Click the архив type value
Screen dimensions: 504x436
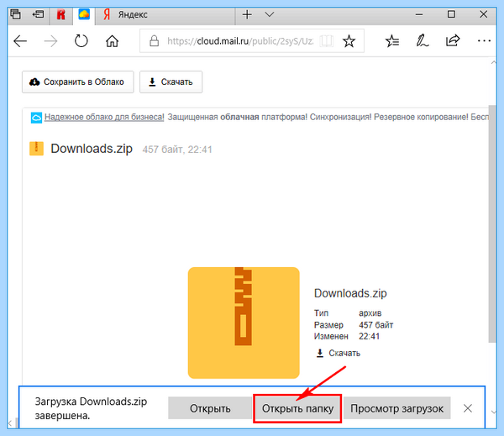(x=370, y=313)
